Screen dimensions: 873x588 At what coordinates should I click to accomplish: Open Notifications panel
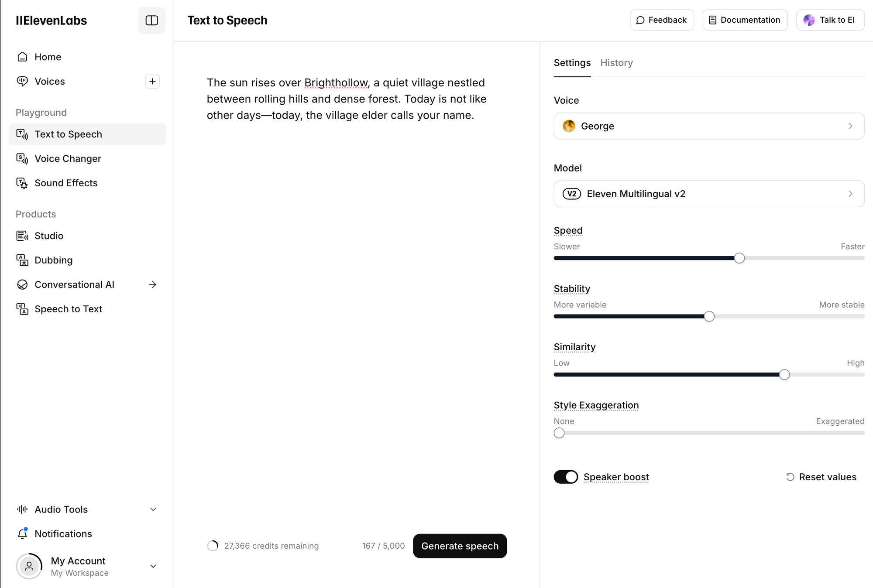tap(87, 533)
